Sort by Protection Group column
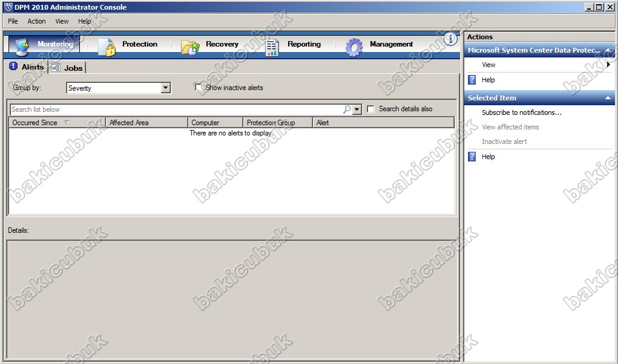The image size is (618, 364). (x=277, y=123)
